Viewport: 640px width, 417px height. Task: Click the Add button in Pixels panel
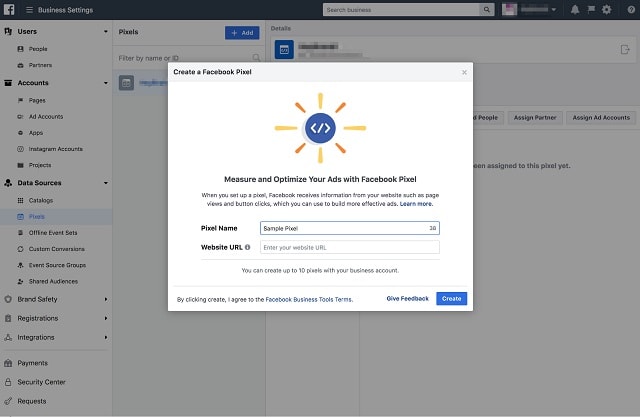pos(242,33)
